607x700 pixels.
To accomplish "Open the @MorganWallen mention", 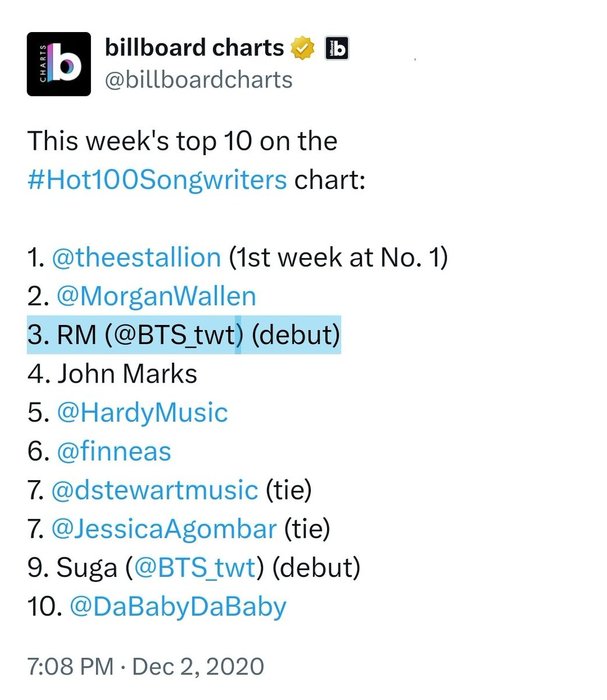I will point(156,296).
